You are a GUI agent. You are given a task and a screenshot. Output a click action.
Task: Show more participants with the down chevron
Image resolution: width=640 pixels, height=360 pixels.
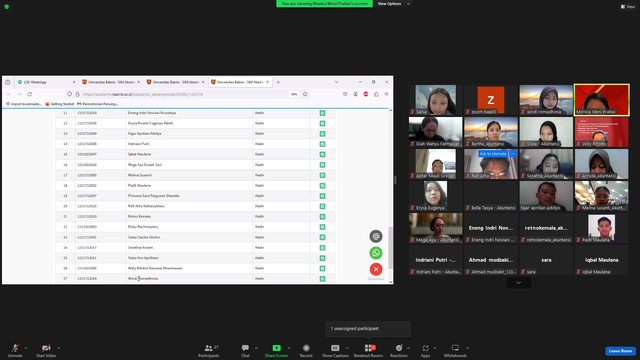point(518,282)
